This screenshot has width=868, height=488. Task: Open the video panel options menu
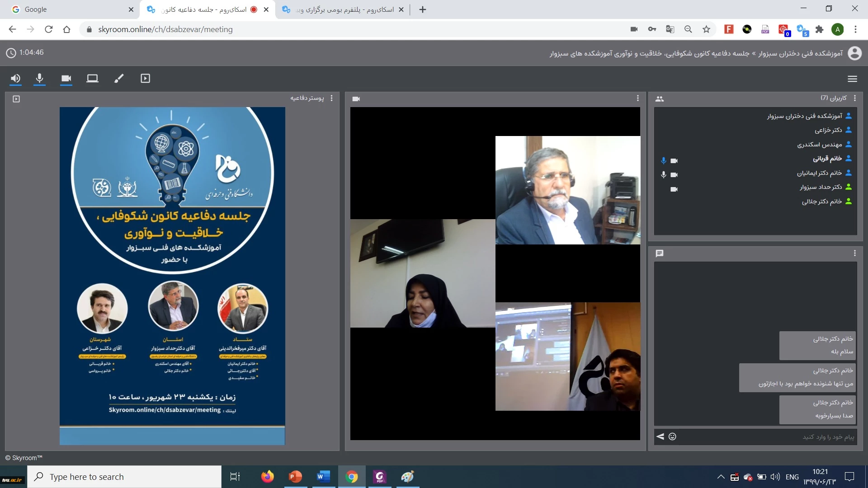point(637,98)
